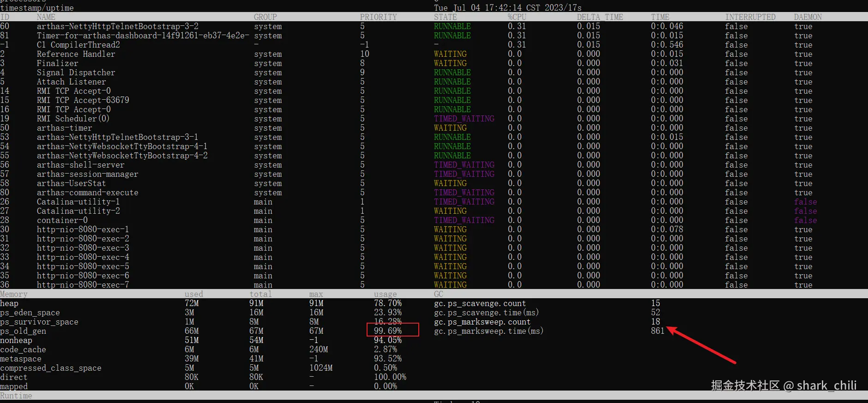Select the nonheap memory label
This screenshot has height=403, width=868.
(x=16, y=340)
